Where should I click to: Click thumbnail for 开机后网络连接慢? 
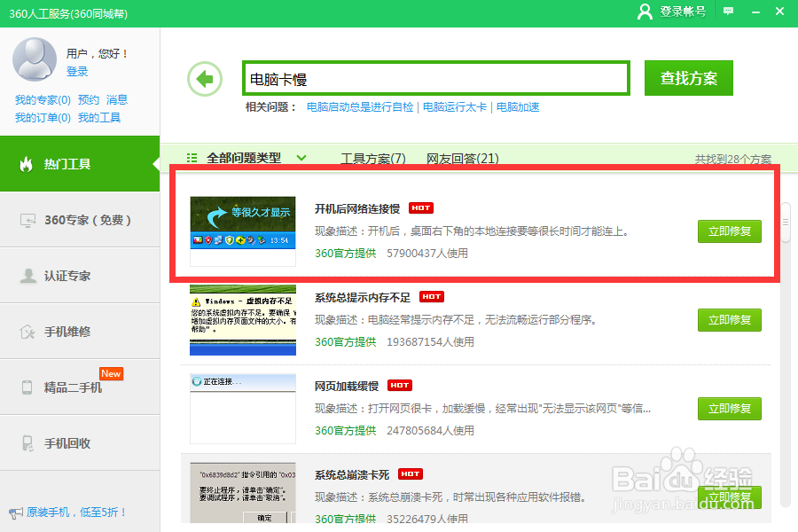click(x=243, y=231)
